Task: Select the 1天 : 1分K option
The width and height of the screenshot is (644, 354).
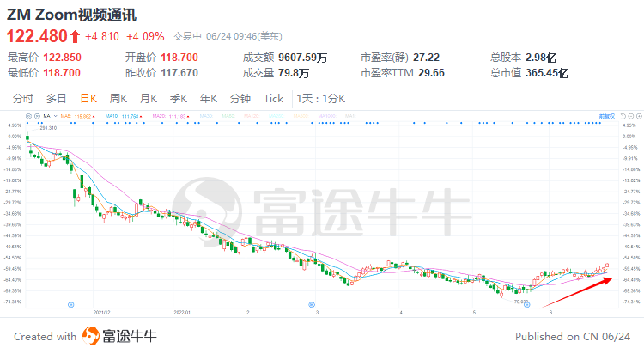Action: point(321,99)
